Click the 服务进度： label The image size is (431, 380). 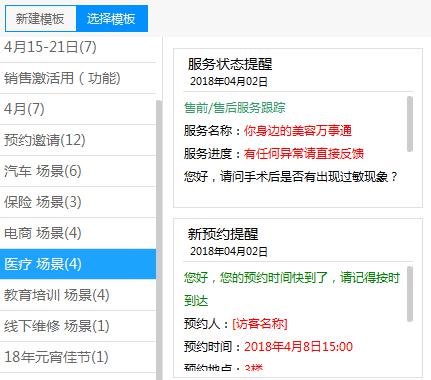pyautogui.click(x=213, y=154)
